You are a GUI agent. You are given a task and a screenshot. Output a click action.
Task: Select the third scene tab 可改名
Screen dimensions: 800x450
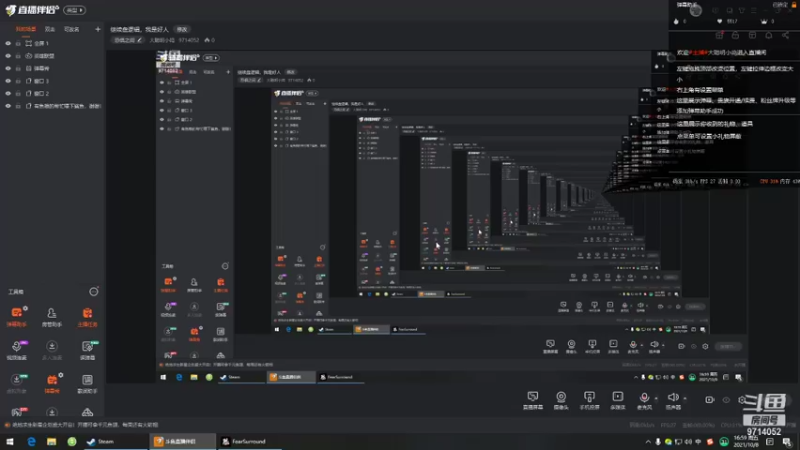(x=71, y=30)
